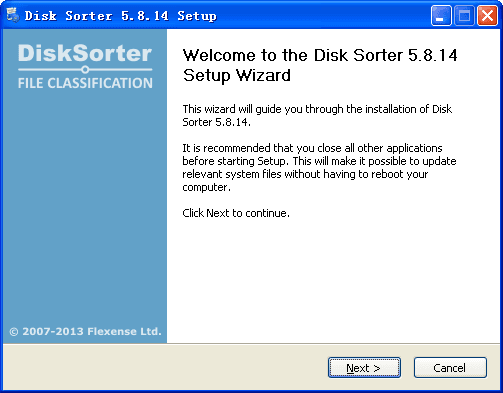Cancel the Disk Sorter installation

pos(450,368)
